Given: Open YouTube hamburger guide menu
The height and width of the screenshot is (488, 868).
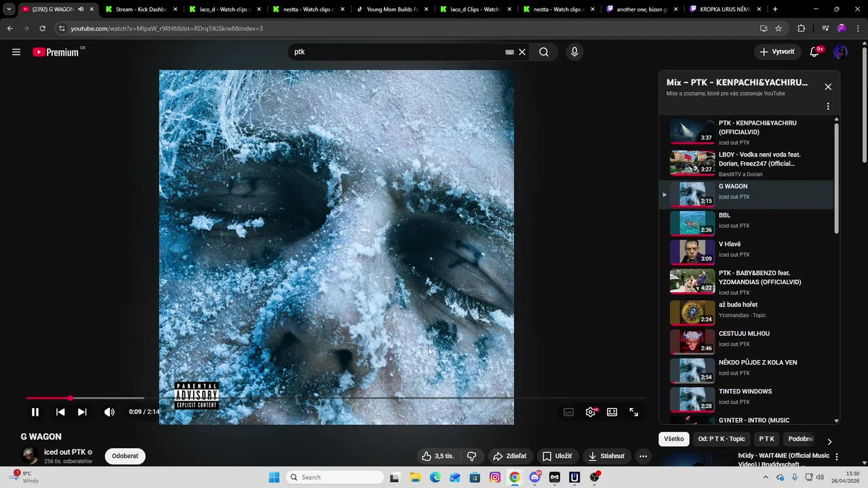Looking at the screenshot, I should 16,52.
